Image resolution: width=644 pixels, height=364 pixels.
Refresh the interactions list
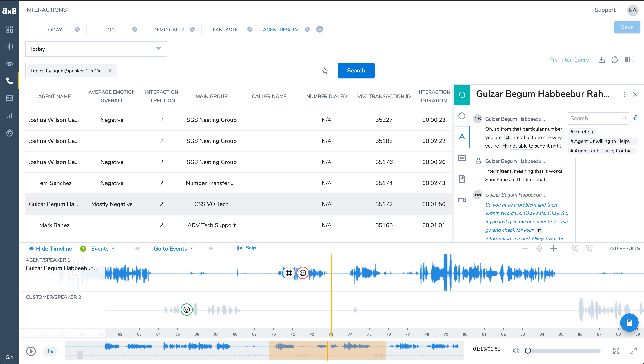615,60
